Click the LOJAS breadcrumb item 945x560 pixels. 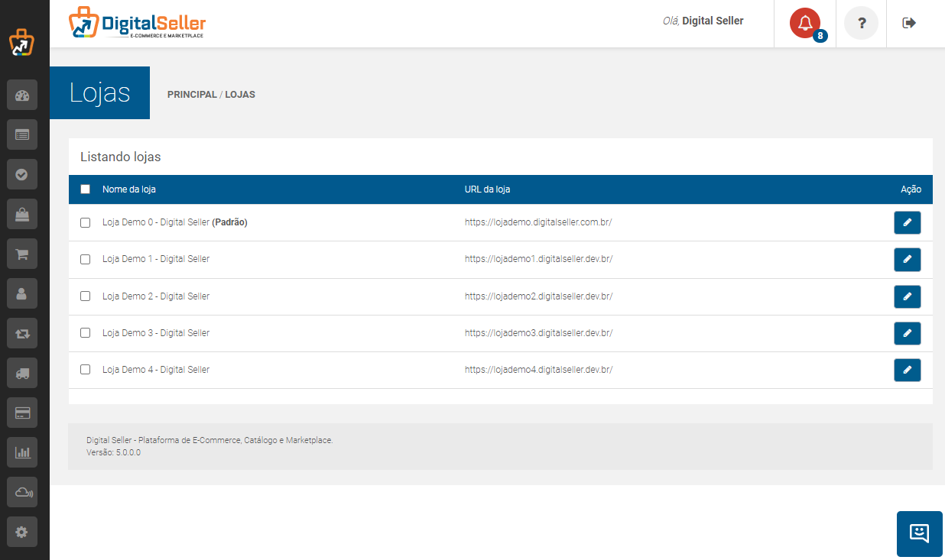pyautogui.click(x=240, y=95)
